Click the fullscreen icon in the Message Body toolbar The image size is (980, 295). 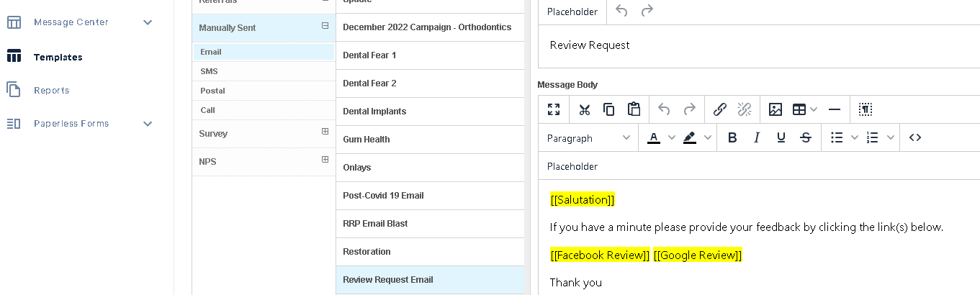point(554,109)
